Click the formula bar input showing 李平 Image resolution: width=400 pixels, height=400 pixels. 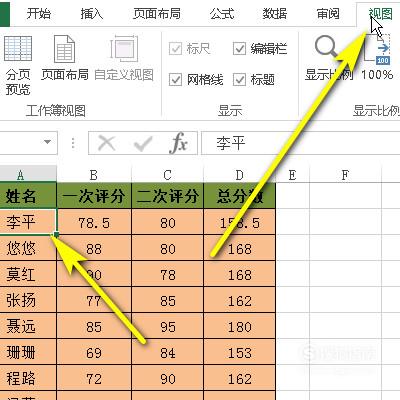(300, 143)
